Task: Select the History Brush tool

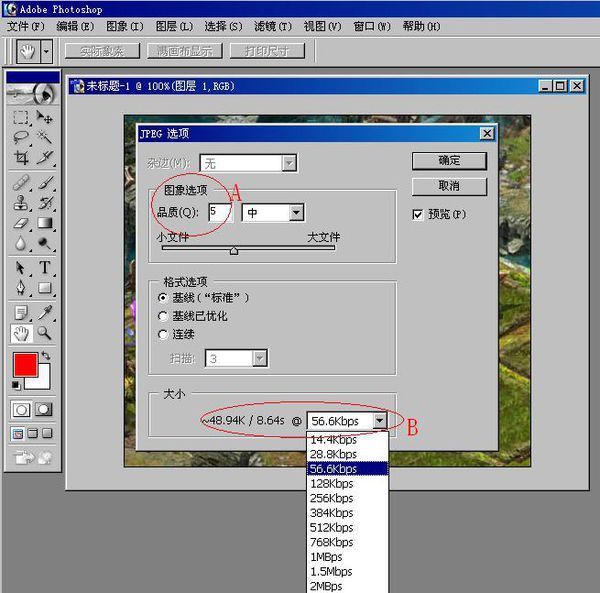Action: tap(44, 203)
